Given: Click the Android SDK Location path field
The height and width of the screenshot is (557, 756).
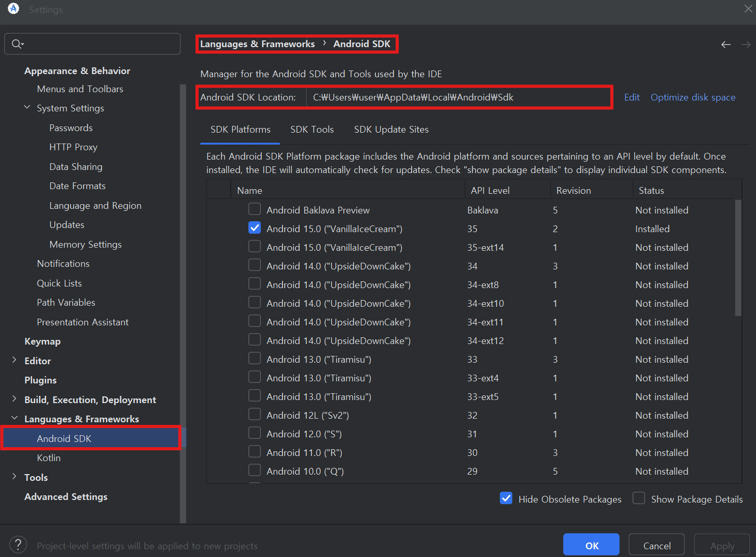Looking at the screenshot, I should pos(459,97).
